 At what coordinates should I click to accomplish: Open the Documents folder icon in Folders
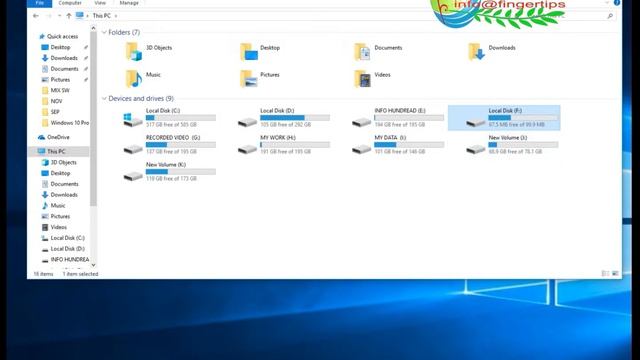click(362, 52)
